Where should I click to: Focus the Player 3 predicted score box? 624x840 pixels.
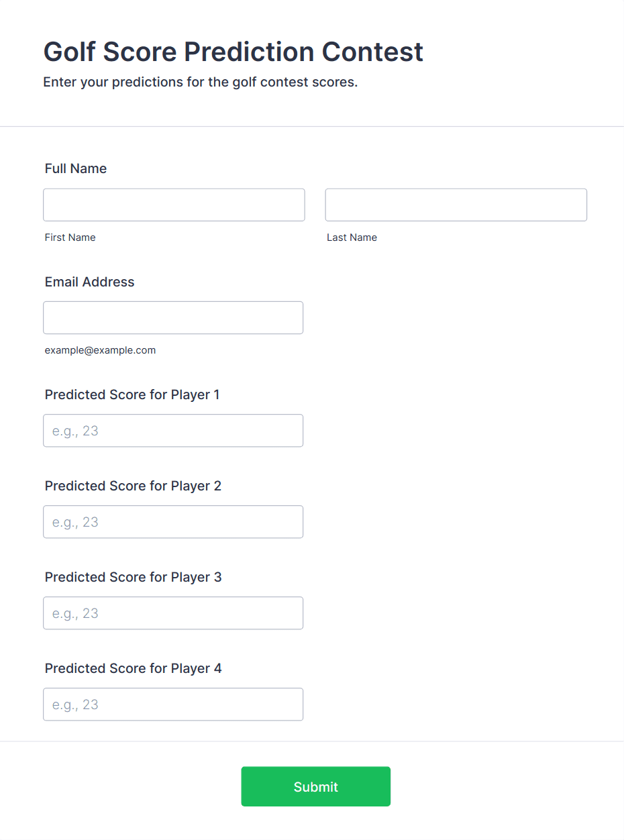[173, 613]
